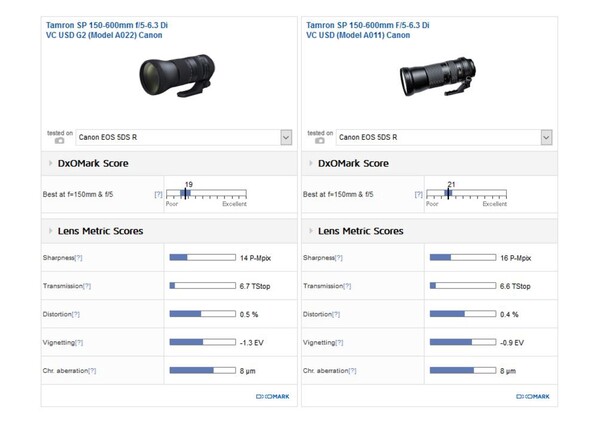Click left lens score scale showing 19

coord(206,194)
